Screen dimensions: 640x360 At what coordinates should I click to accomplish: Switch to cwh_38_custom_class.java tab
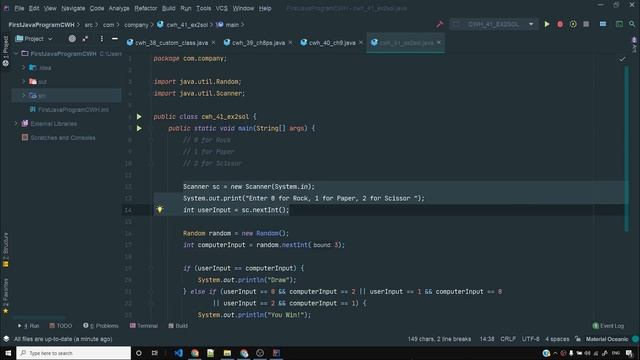171,42
